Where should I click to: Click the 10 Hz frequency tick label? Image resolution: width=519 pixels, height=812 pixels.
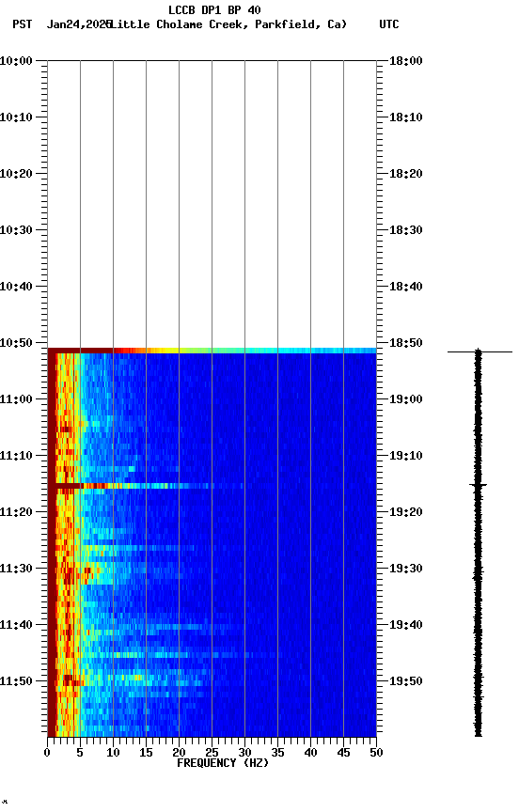click(113, 753)
